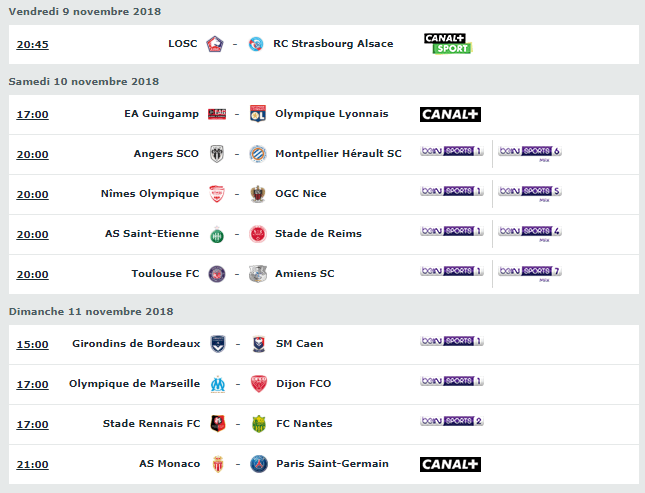Select the AS Saint-Etienne team name
The width and height of the screenshot is (645, 493).
[x=152, y=234]
